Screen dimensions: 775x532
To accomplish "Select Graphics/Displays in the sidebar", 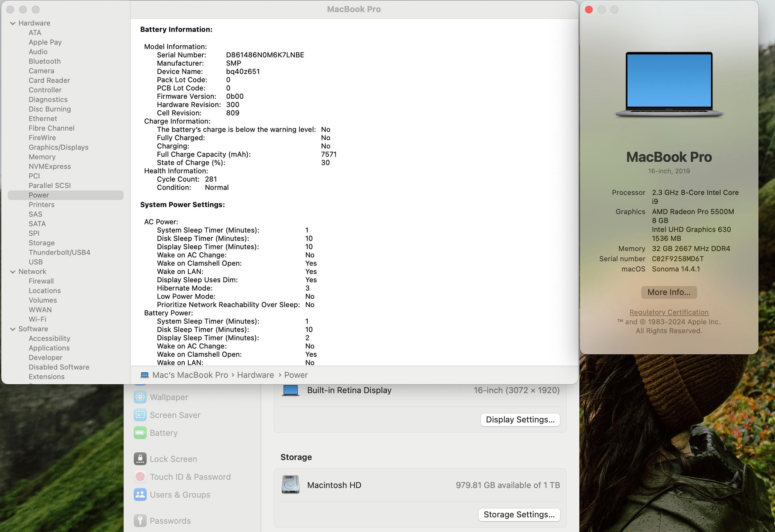I will tap(59, 147).
